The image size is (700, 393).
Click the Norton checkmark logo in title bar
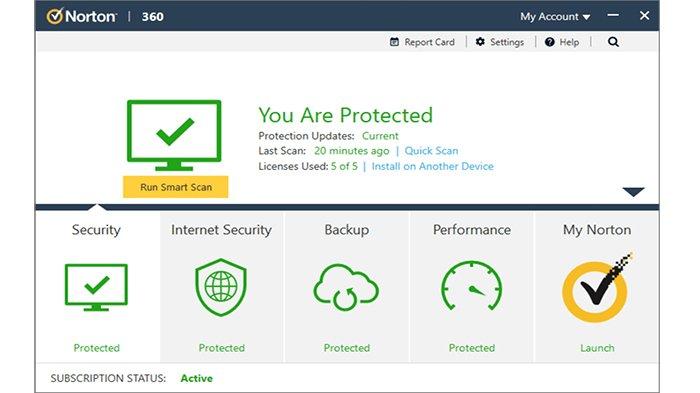click(x=54, y=17)
